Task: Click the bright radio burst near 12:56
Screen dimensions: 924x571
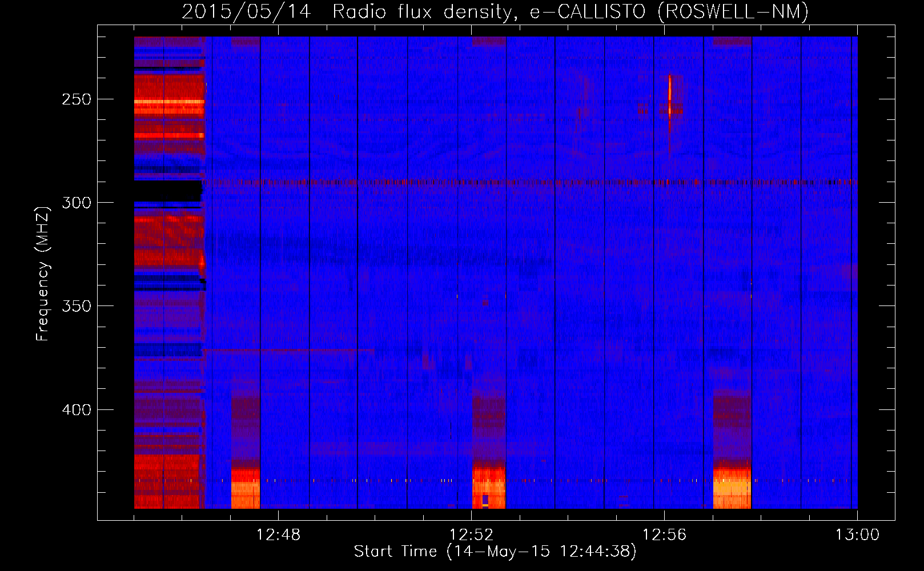Action: tap(670, 96)
